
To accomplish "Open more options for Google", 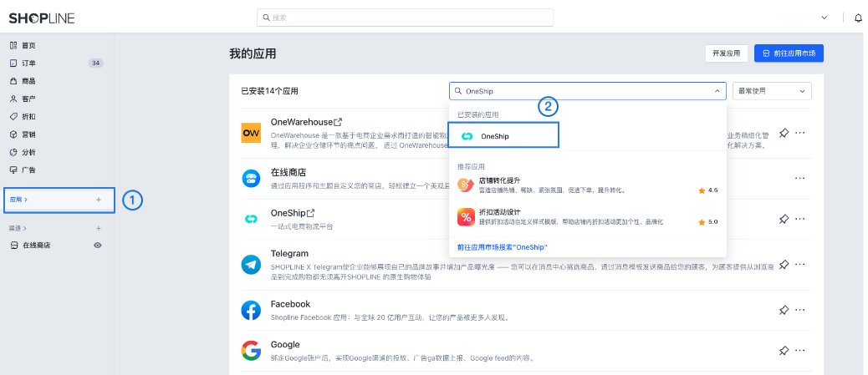I will click(800, 351).
